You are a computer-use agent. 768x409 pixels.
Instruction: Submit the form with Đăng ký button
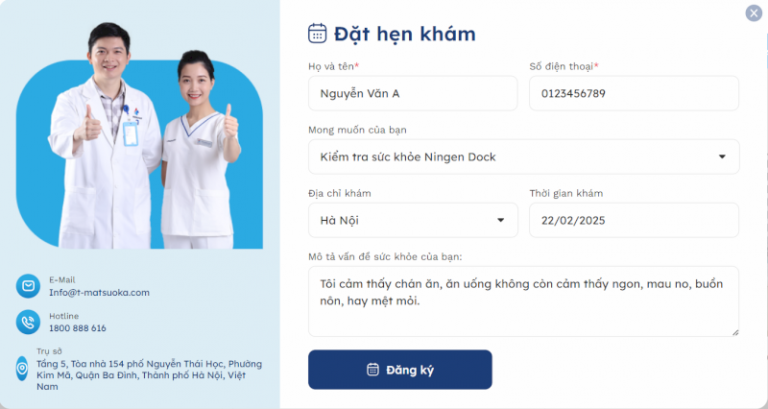pyautogui.click(x=400, y=369)
